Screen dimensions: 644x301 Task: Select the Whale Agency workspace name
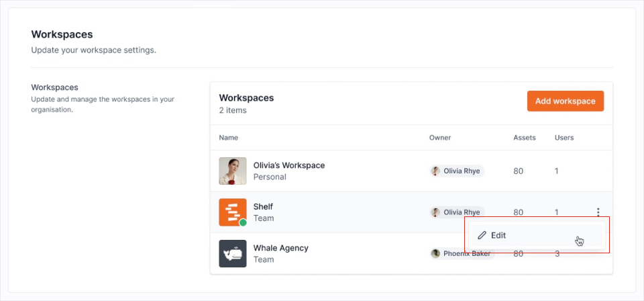point(281,249)
